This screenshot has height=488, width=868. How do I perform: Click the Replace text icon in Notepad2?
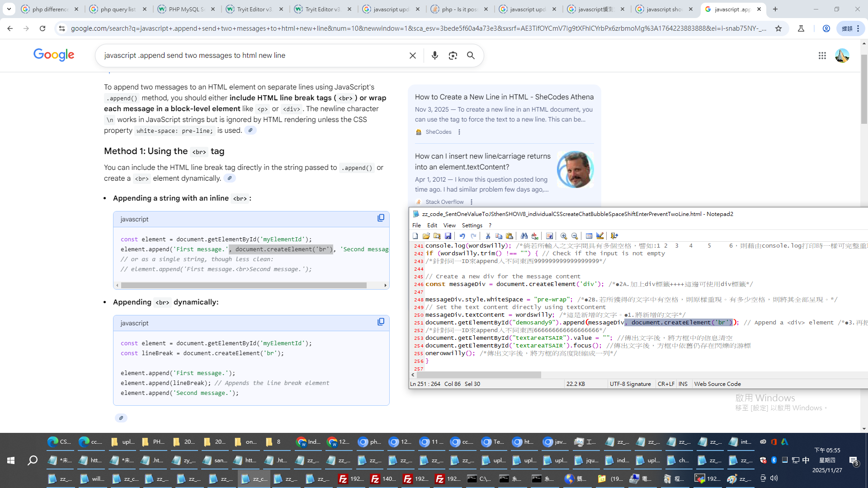point(535,236)
